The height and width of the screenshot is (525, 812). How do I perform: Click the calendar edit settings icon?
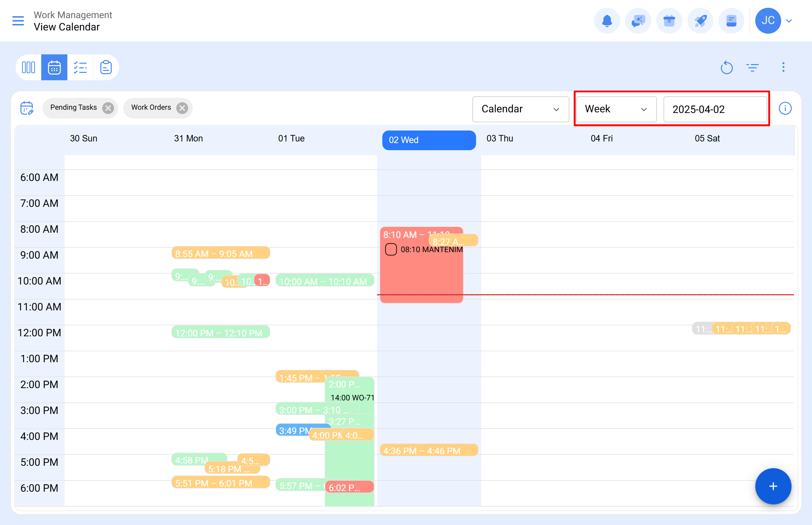point(27,108)
